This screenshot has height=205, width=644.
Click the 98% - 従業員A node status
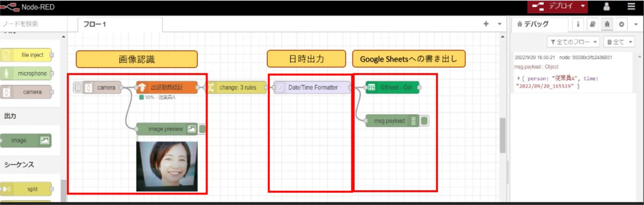click(158, 97)
